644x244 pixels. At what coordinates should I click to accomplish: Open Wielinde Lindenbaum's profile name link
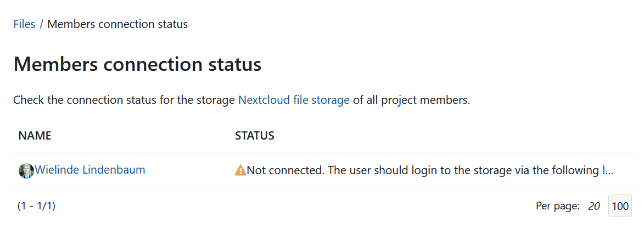(90, 170)
